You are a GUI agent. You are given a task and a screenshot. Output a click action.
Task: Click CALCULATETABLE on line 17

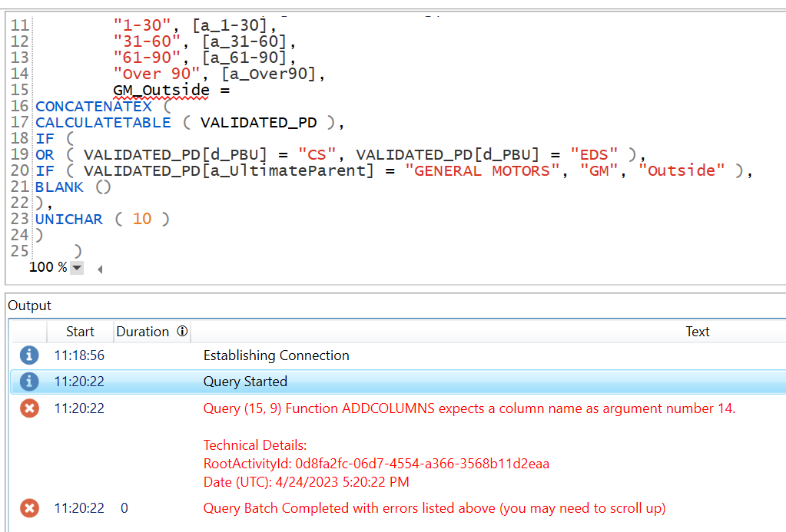(103, 122)
